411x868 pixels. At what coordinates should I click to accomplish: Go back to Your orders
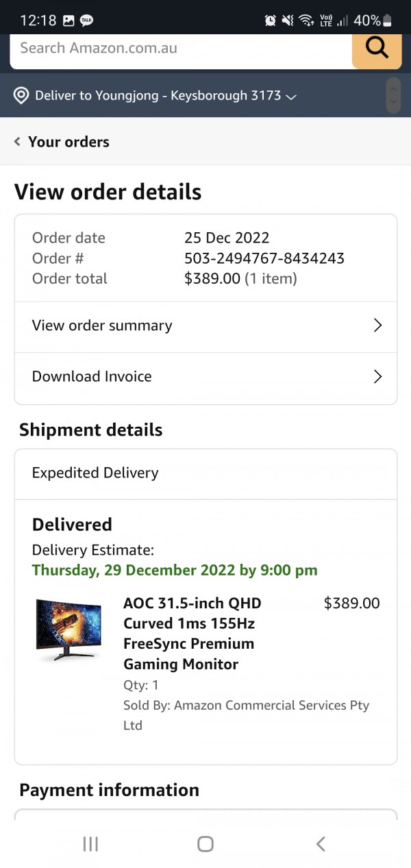[x=62, y=142]
